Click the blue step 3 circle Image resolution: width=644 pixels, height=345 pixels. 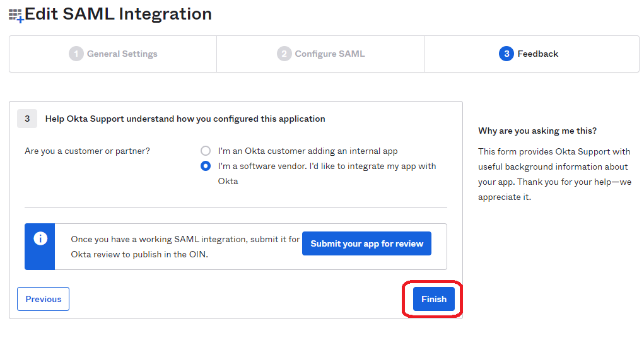point(506,54)
